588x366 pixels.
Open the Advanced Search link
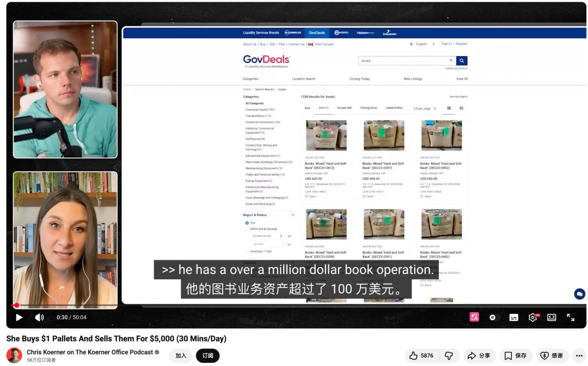456,68
